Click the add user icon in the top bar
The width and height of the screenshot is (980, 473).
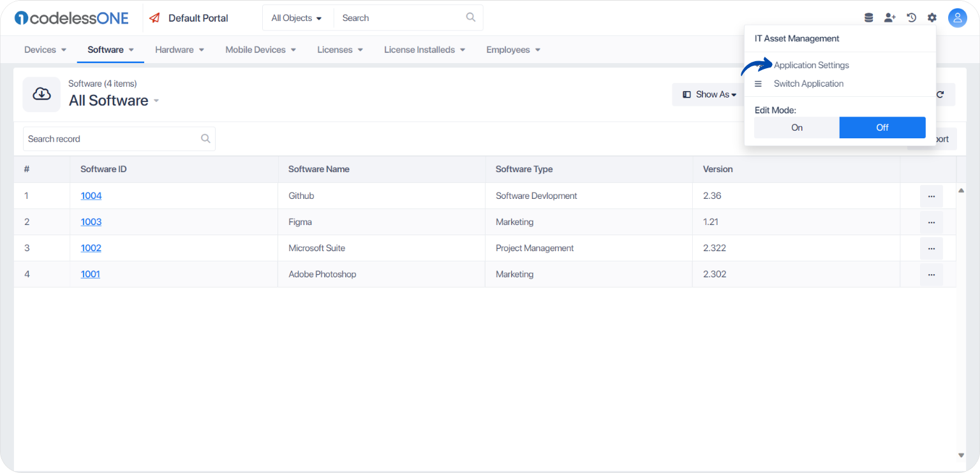pos(890,18)
